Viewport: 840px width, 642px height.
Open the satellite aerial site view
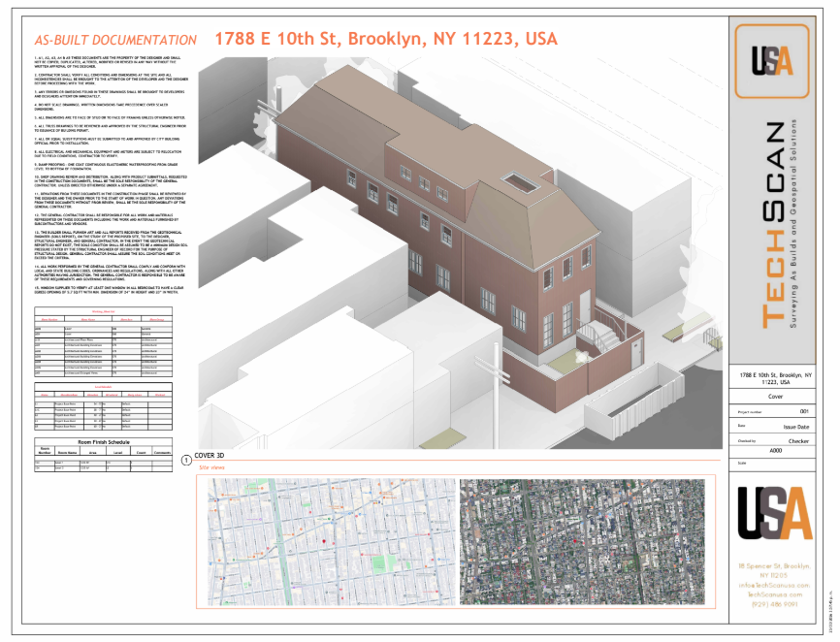[582, 541]
